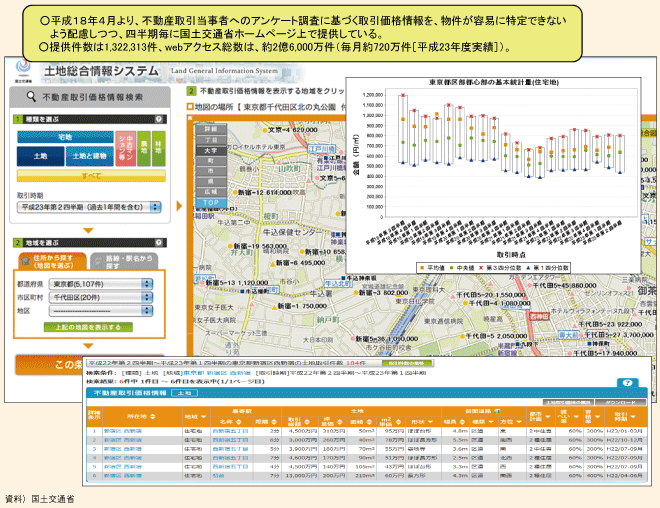The image size is (660, 508).
Task: Click the 千代田-5 2,050,000 map marker
Action: (x=462, y=336)
